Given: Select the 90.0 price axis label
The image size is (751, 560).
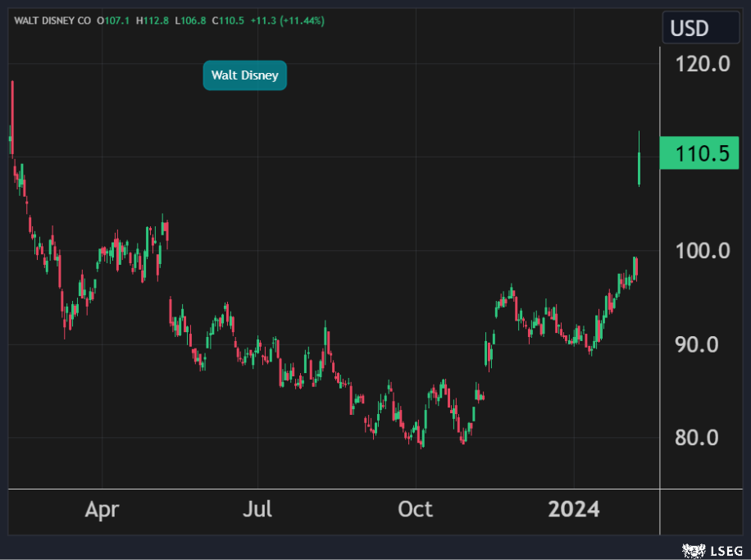Looking at the screenshot, I should [x=703, y=344].
